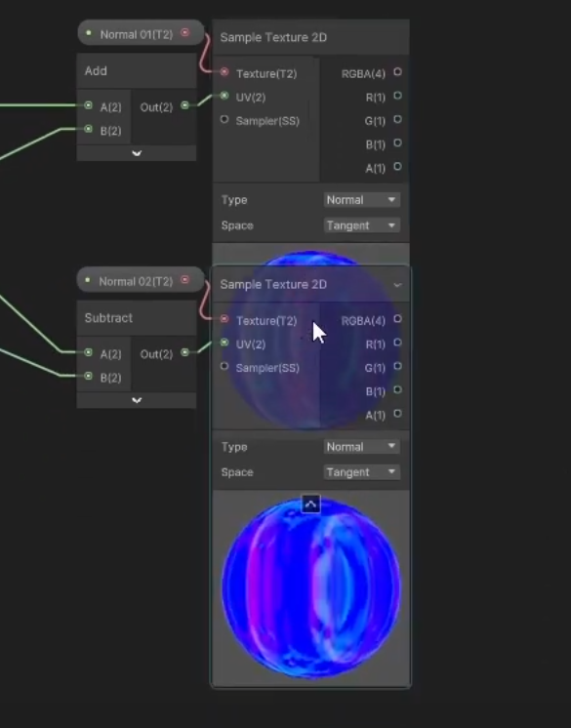Click RGBA(4) output port on lower Sample Texture 2D
The width and height of the screenshot is (571, 728).
coord(397,319)
